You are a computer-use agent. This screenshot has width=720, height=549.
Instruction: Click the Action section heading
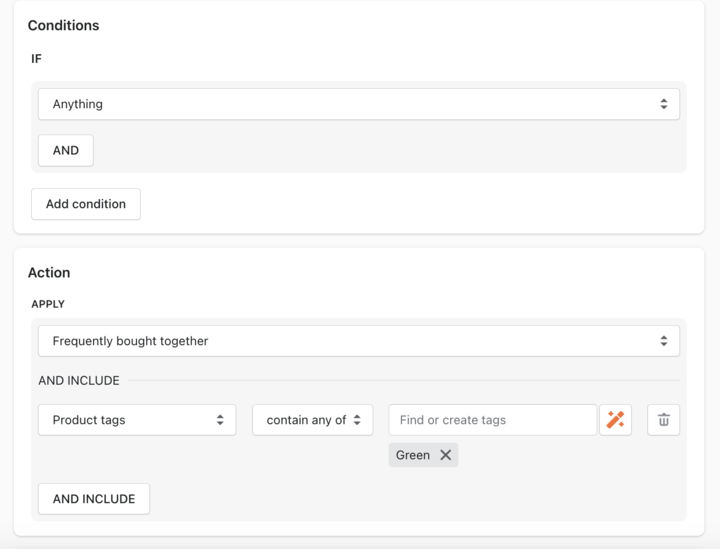point(49,272)
